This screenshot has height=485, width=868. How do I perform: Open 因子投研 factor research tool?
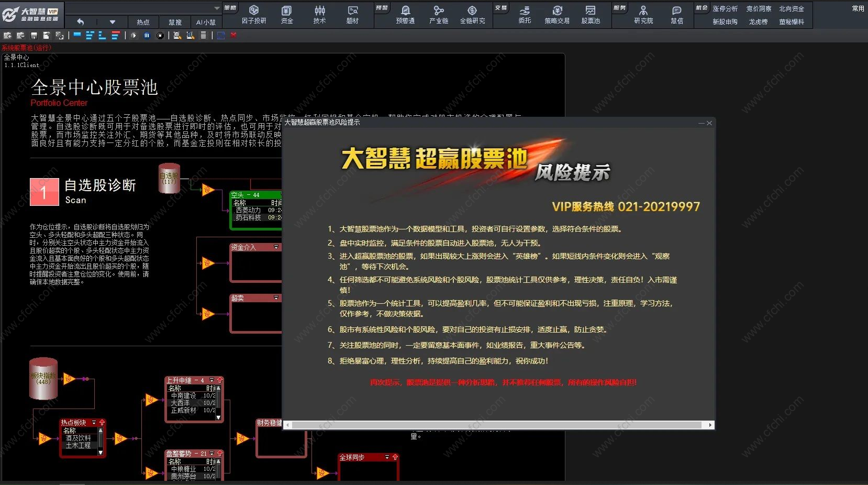point(254,14)
